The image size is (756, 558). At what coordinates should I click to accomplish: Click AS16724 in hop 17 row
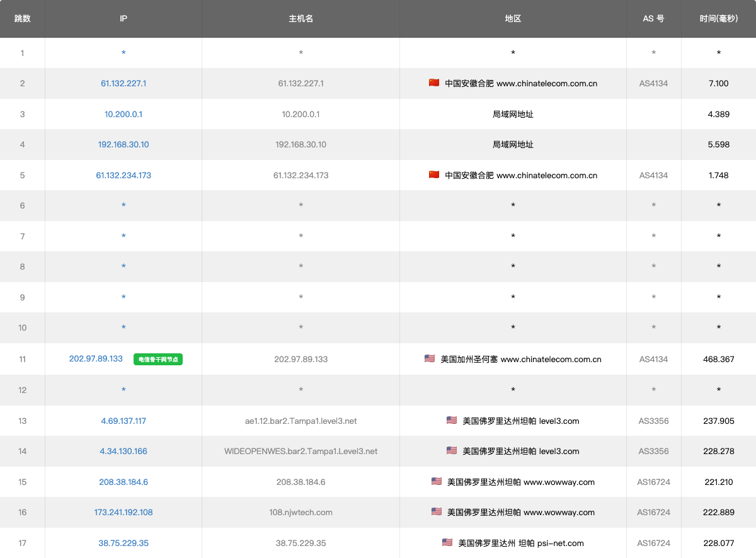click(654, 543)
